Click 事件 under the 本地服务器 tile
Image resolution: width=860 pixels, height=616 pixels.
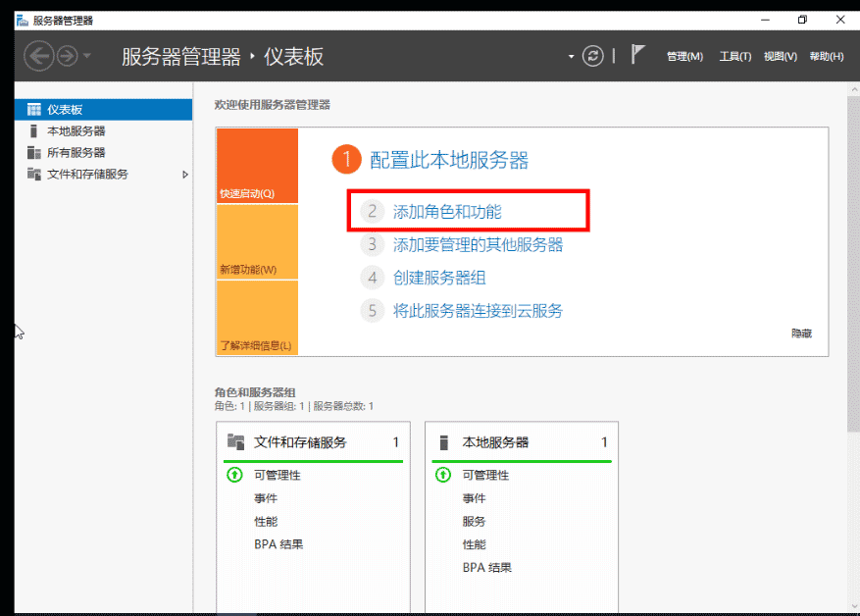[473, 498]
